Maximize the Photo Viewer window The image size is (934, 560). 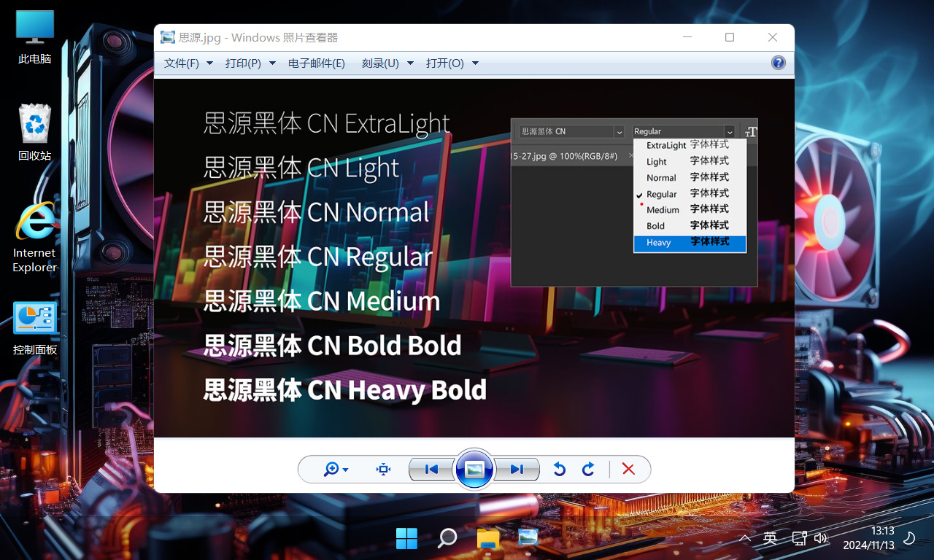point(730,37)
